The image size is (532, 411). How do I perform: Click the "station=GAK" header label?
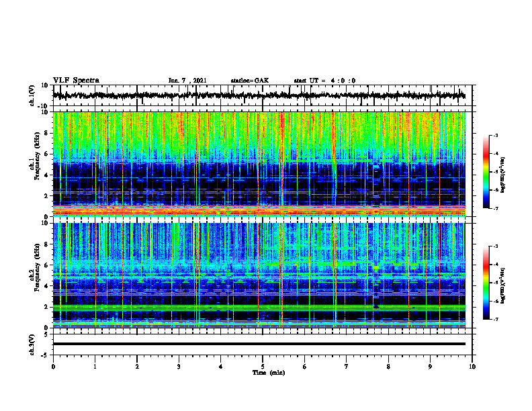tap(250, 81)
